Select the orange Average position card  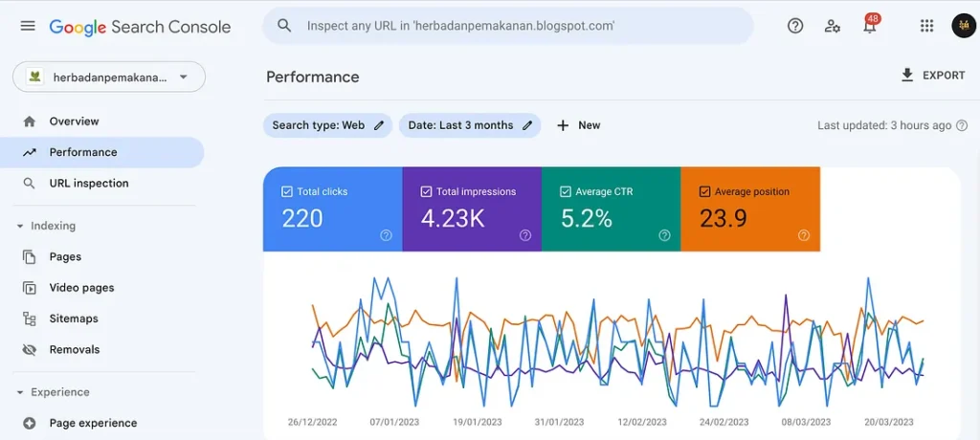click(x=750, y=209)
